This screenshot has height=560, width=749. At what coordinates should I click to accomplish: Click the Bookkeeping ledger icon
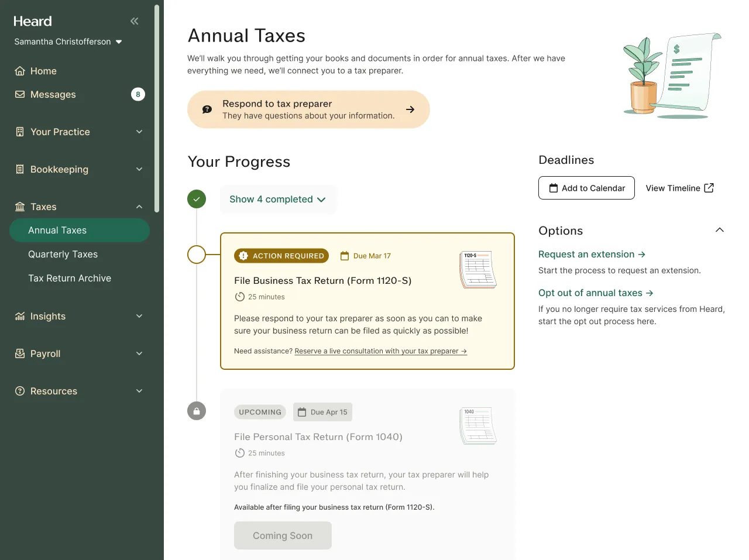pyautogui.click(x=20, y=169)
